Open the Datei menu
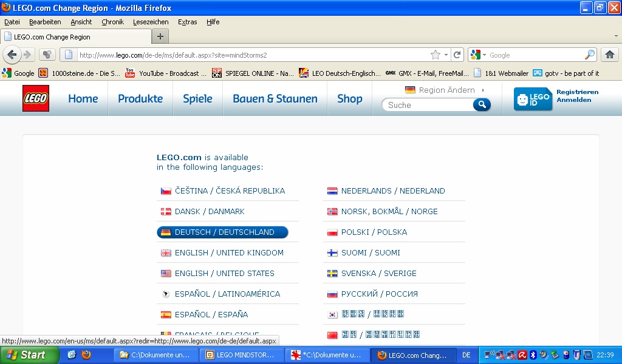This screenshot has height=364, width=622. pos(12,22)
